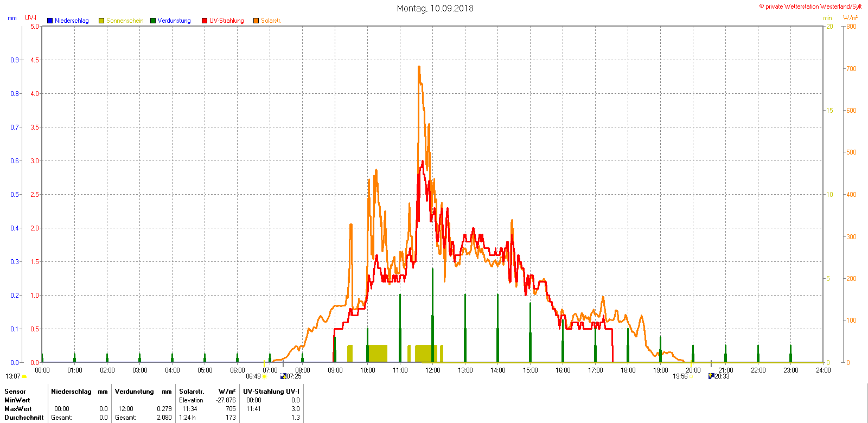Click the time '20:33' below the axis

click(722, 376)
